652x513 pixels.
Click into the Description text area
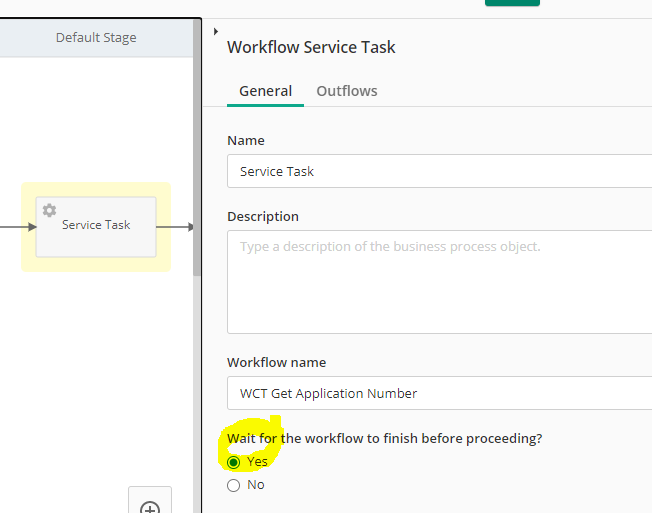[440, 282]
